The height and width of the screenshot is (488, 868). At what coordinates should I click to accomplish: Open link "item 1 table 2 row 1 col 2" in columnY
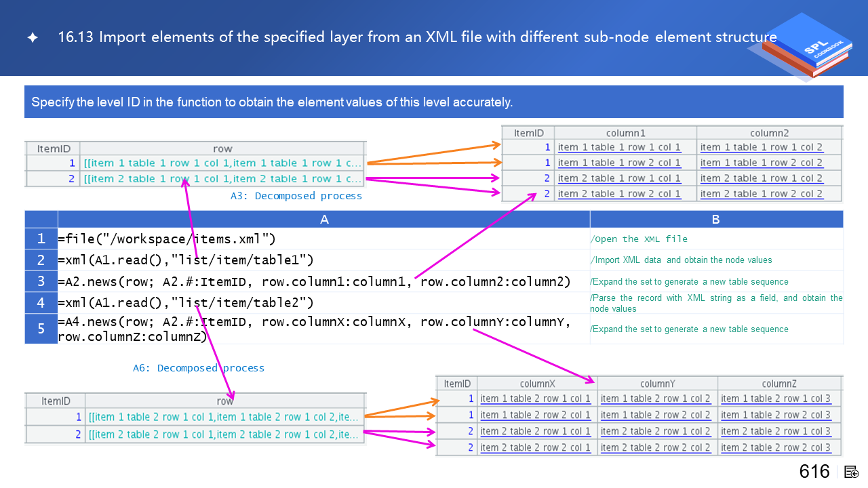[655, 399]
